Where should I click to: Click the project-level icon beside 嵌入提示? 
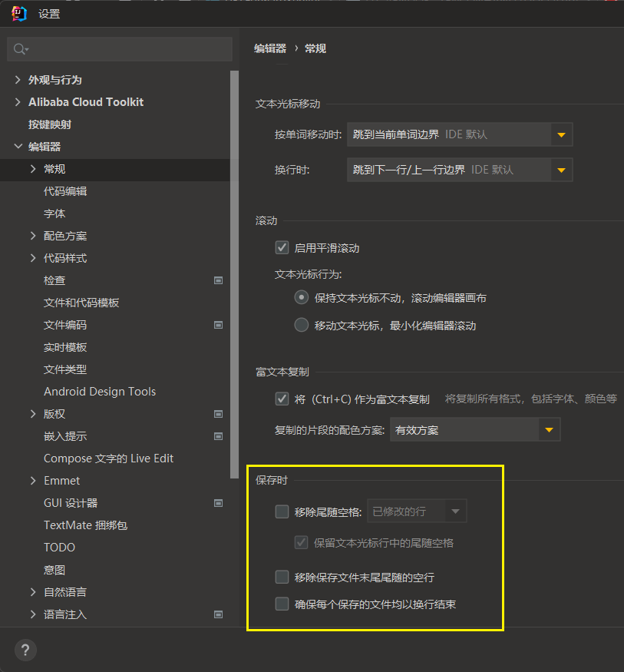(218, 436)
